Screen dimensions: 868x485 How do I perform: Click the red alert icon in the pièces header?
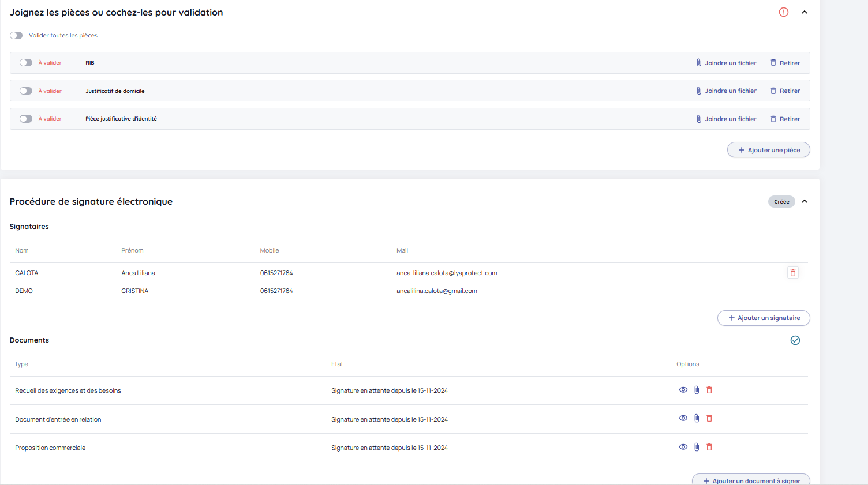[783, 12]
